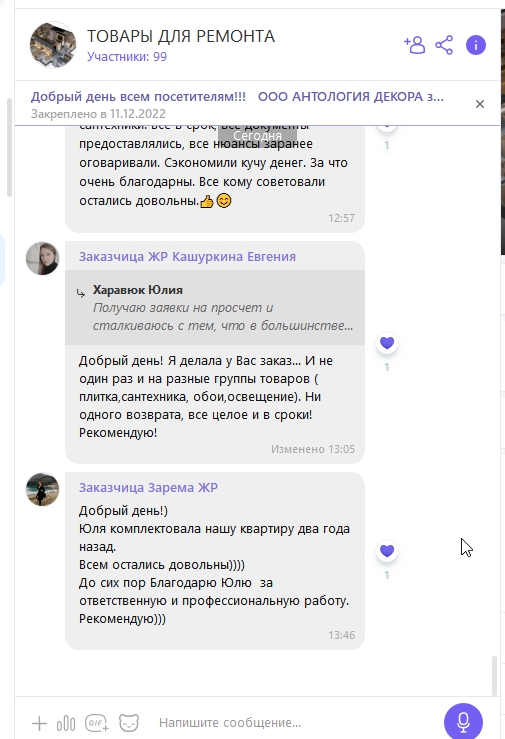The image size is (505, 739).
Task: Click the quoted reply from Харавюк Юлия
Action: [x=215, y=307]
